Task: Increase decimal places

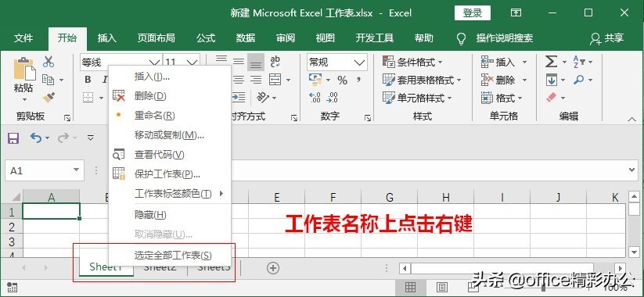Action: click(315, 97)
